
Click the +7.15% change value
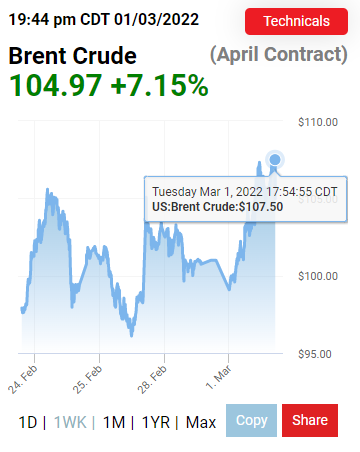point(160,85)
